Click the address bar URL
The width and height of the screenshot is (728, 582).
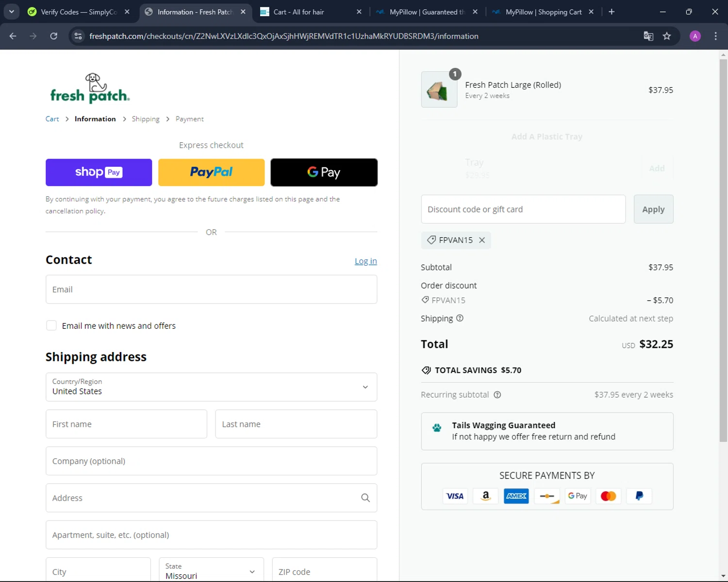point(284,36)
